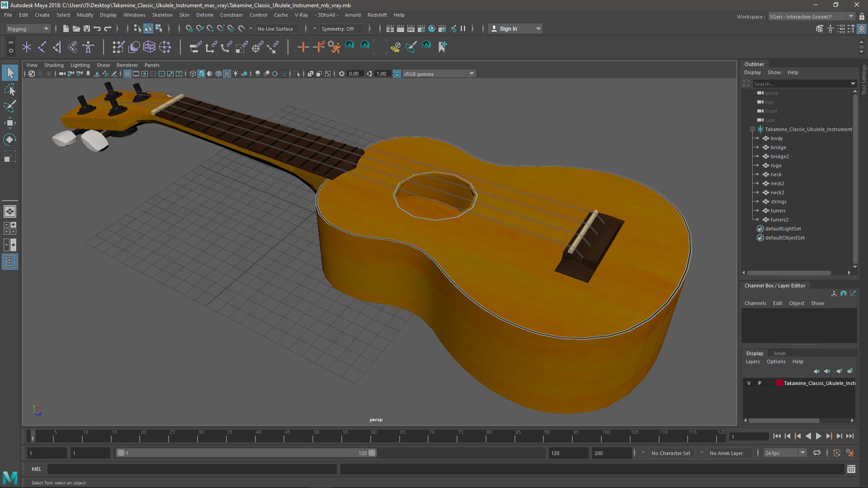The width and height of the screenshot is (868, 488).
Task: Create a new scene file
Action: 66,28
